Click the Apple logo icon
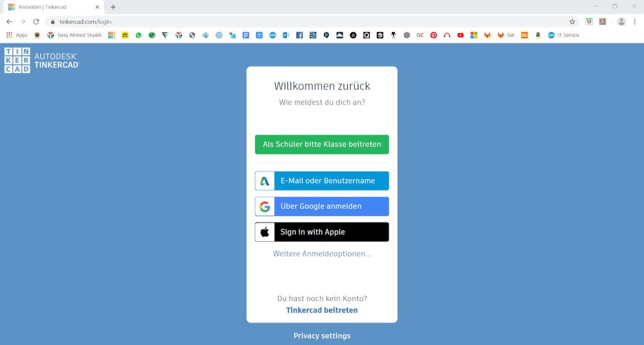Viewport: 644px width, 345px height. 265,232
